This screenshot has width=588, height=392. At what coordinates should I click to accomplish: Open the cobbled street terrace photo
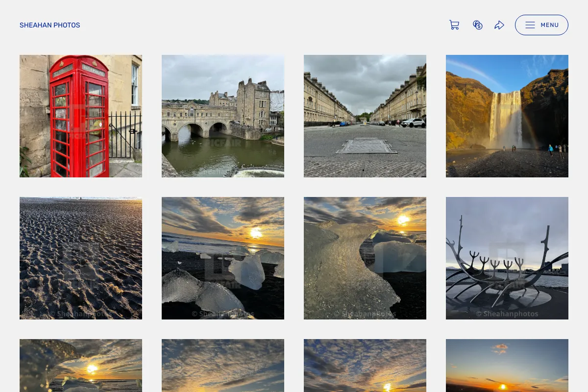pos(365,116)
